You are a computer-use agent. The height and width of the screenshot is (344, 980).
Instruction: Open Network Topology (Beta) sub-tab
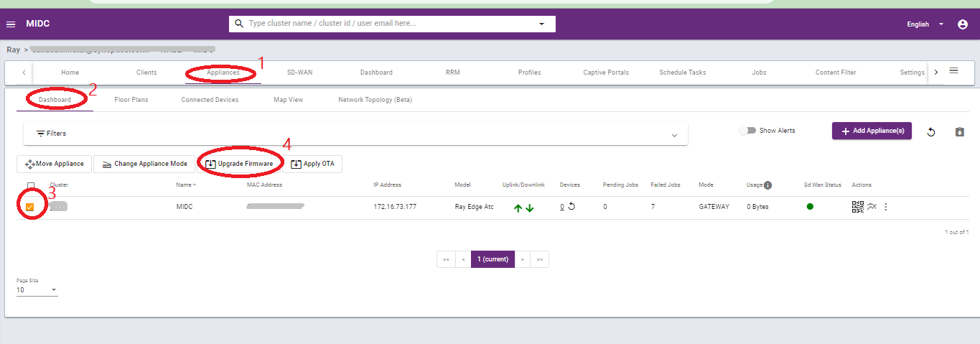375,100
